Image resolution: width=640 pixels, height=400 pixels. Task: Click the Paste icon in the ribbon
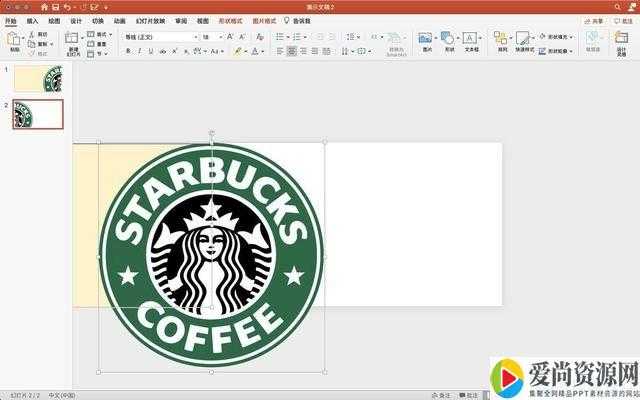pos(14,39)
